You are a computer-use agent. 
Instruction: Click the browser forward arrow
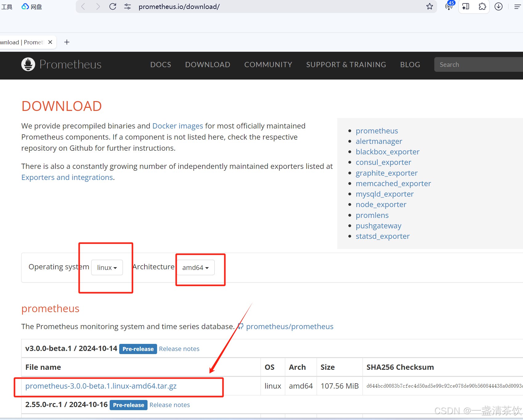98,6
